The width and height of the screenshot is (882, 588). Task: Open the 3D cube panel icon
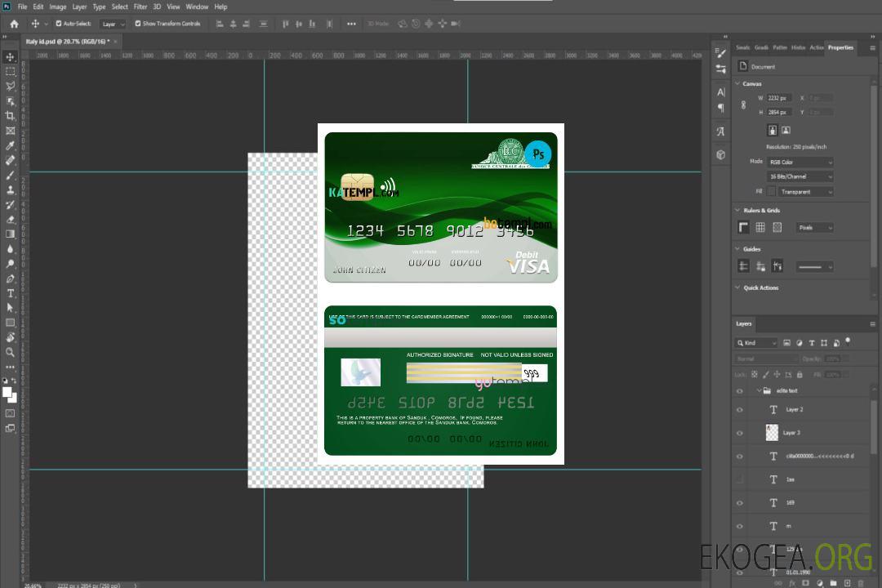coord(721,154)
